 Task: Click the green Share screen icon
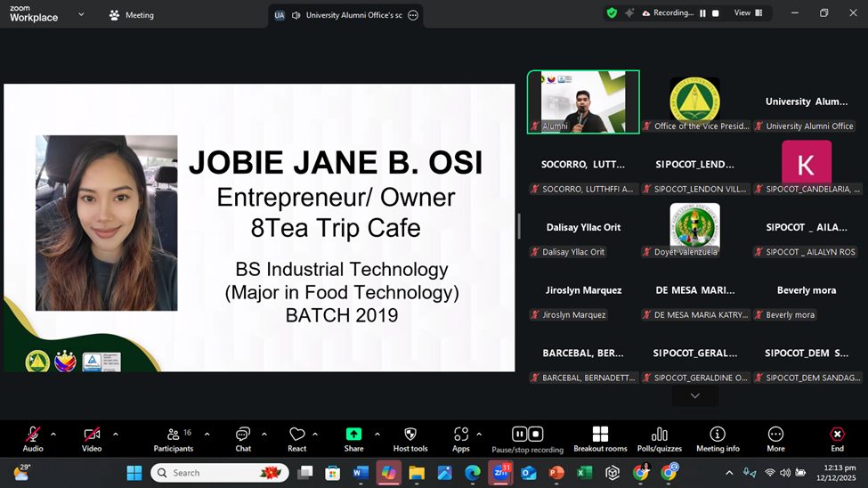click(353, 435)
